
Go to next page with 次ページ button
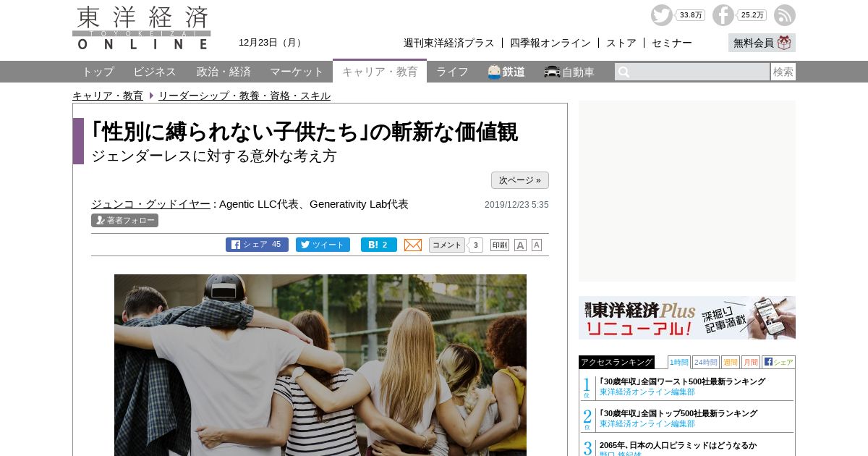tap(520, 180)
